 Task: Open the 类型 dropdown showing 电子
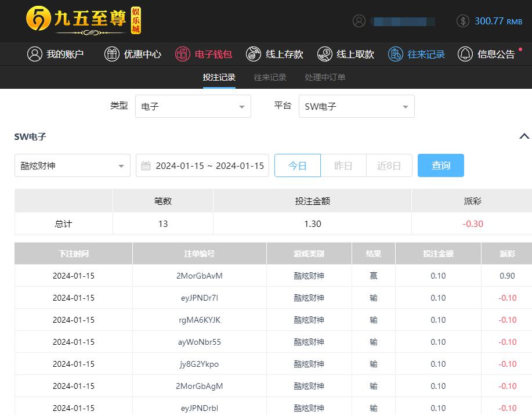(x=193, y=107)
